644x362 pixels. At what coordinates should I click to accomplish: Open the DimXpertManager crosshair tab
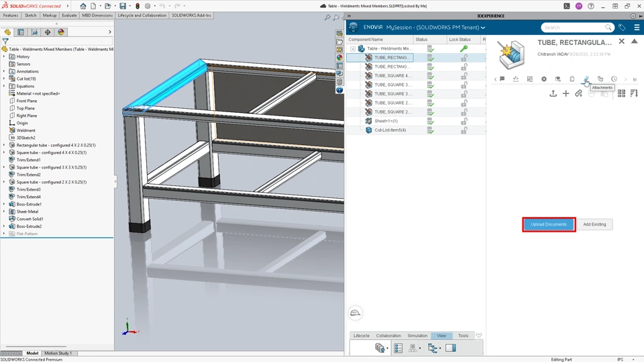click(48, 32)
